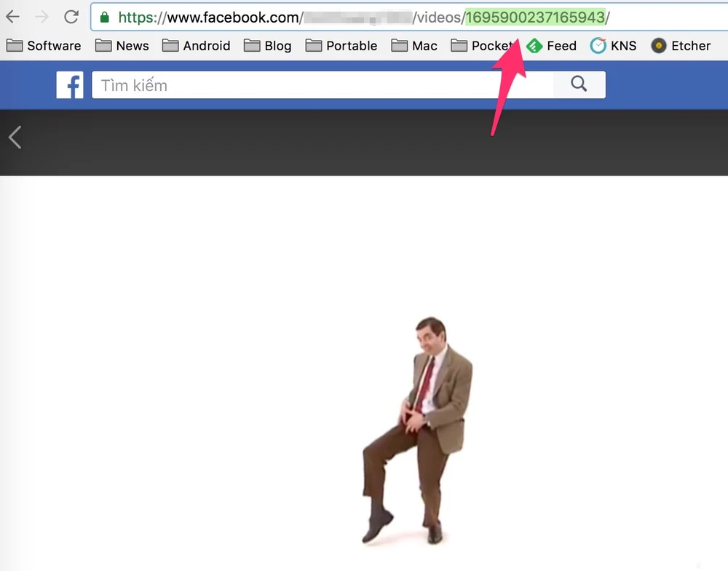Open the Portable bookmarks folder
Image resolution: width=728 pixels, height=571 pixels.
click(341, 46)
